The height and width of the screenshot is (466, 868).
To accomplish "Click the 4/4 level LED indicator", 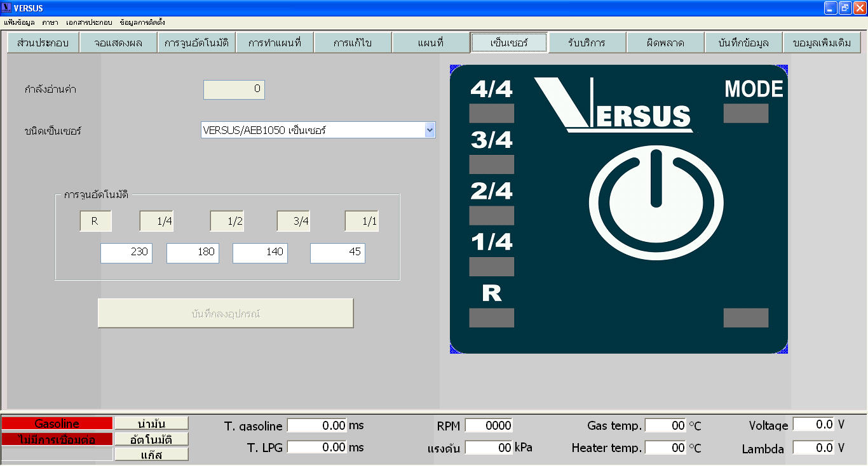I will 491,114.
